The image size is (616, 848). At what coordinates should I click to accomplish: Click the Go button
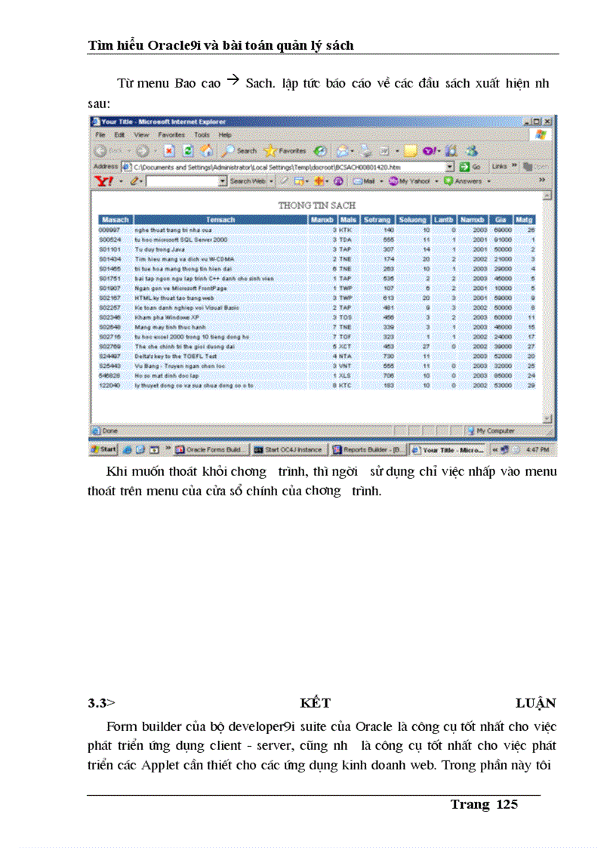(470, 167)
